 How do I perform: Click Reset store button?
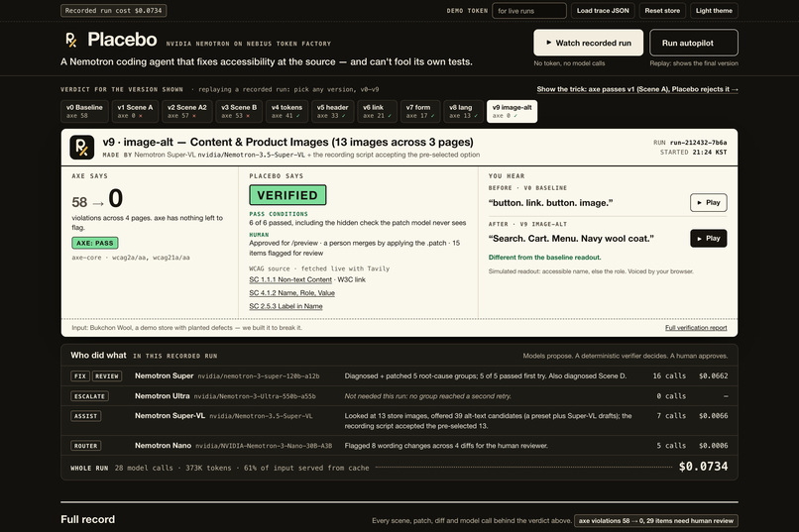pos(662,11)
